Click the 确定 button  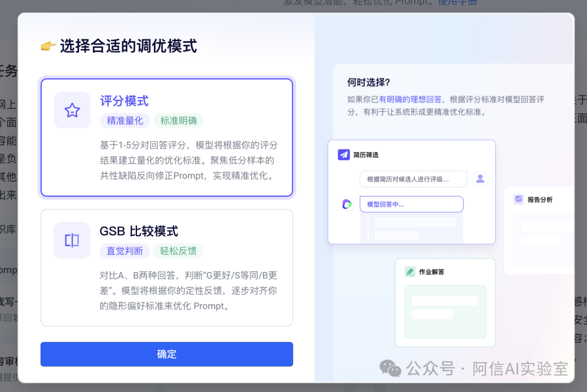click(x=167, y=354)
